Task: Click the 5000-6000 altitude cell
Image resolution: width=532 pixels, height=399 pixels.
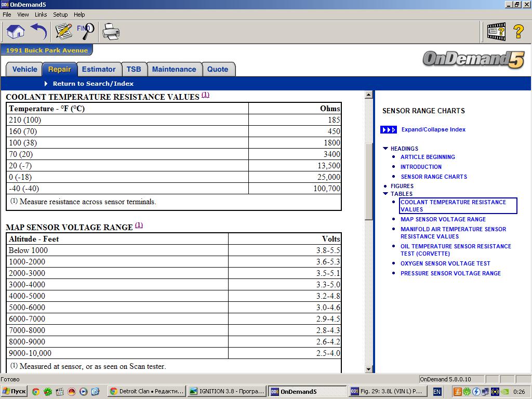Action: pyautogui.click(x=117, y=308)
